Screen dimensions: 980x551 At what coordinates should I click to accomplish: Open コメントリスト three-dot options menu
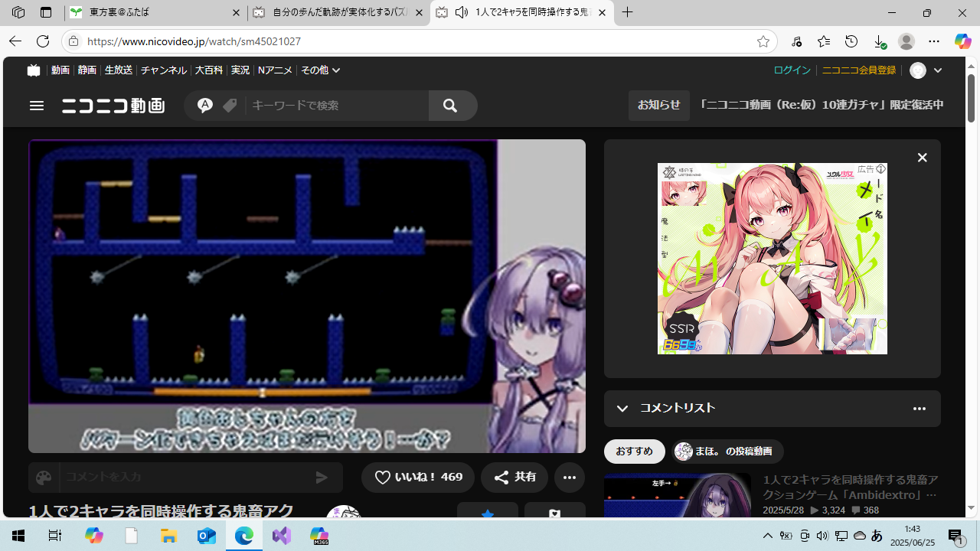pyautogui.click(x=920, y=409)
